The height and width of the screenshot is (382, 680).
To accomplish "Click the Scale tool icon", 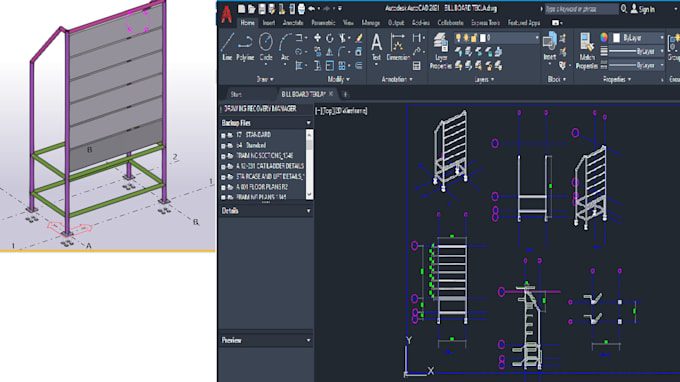I will point(330,66).
